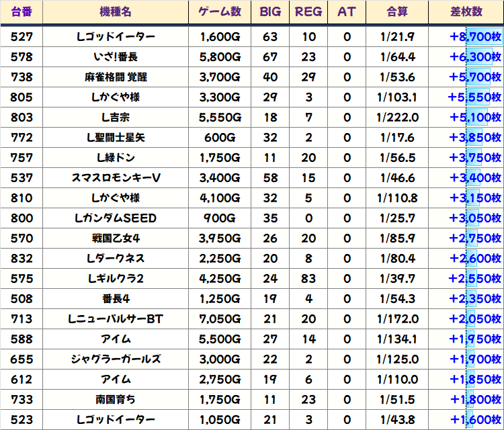Click Lギルクラ2 machine name
The width and height of the screenshot is (504, 430).
(x=116, y=279)
